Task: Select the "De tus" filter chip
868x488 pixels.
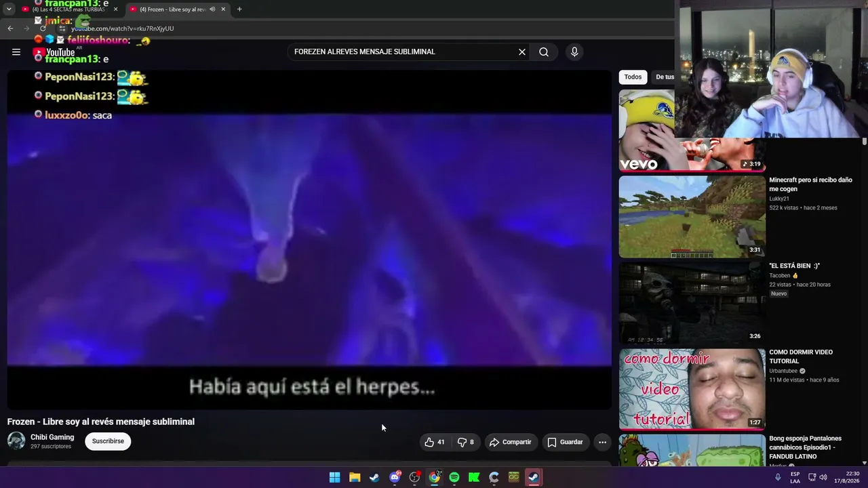Action: tap(665, 77)
